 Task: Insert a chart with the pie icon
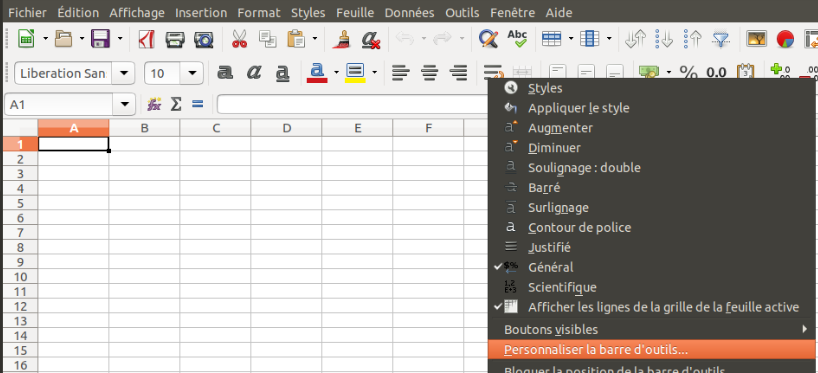pos(785,39)
